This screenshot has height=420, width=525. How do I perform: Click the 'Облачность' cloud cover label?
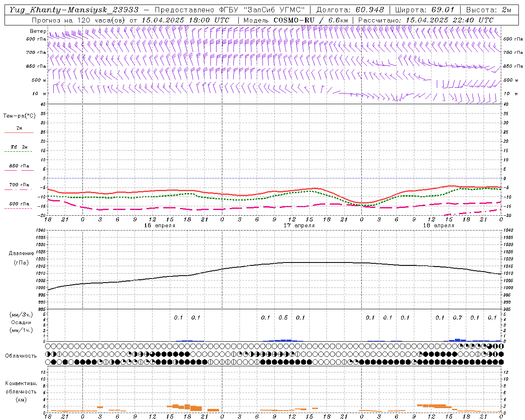tap(21, 356)
